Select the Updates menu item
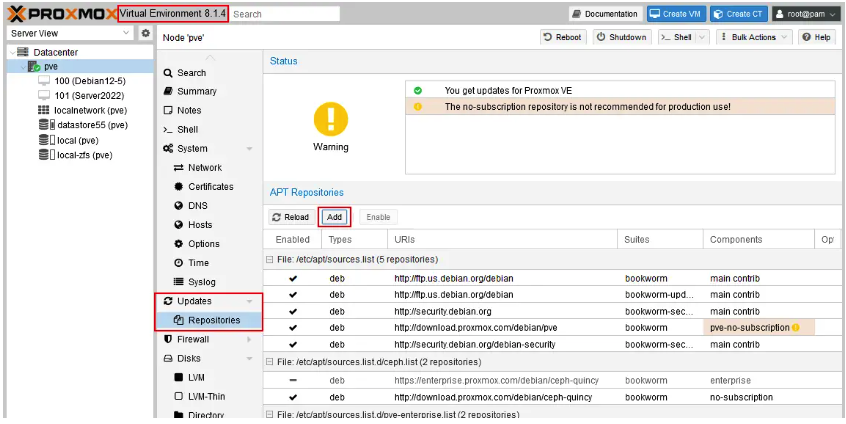The height and width of the screenshot is (424, 846). point(194,301)
